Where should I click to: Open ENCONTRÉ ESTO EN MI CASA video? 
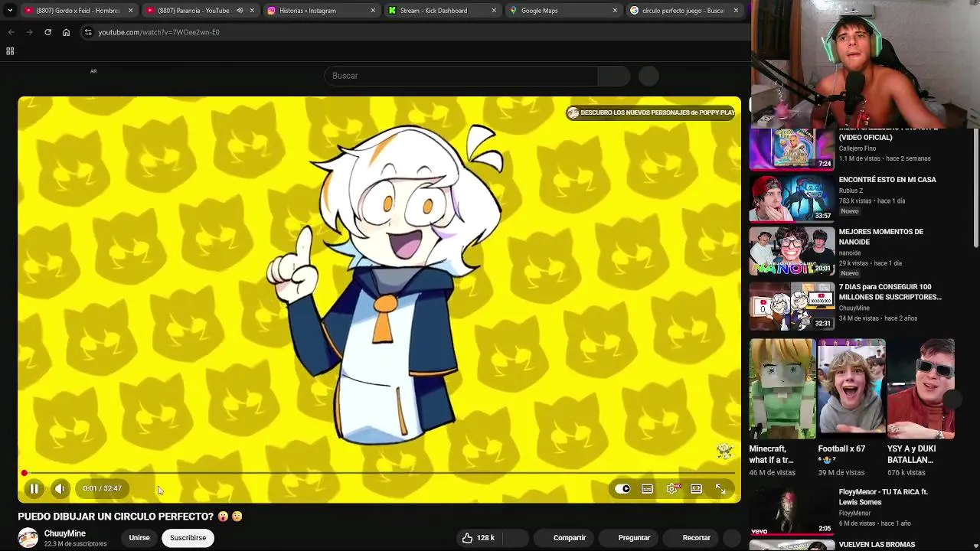(887, 180)
